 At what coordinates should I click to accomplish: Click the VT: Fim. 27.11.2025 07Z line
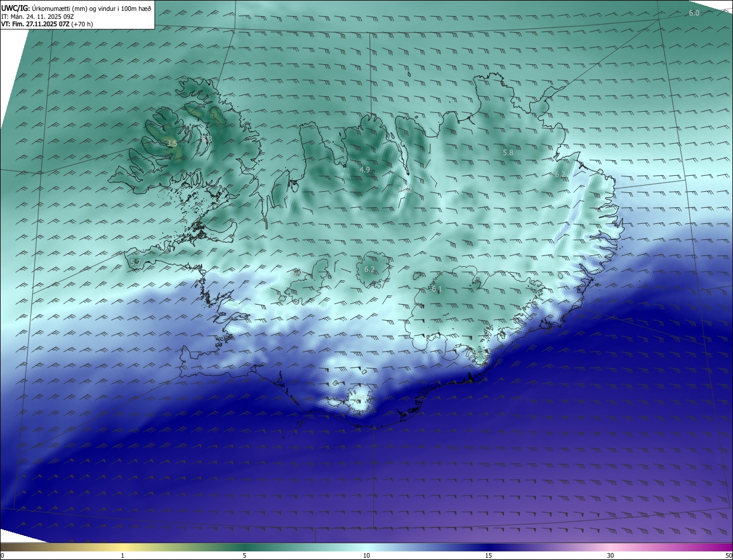pyautogui.click(x=47, y=24)
